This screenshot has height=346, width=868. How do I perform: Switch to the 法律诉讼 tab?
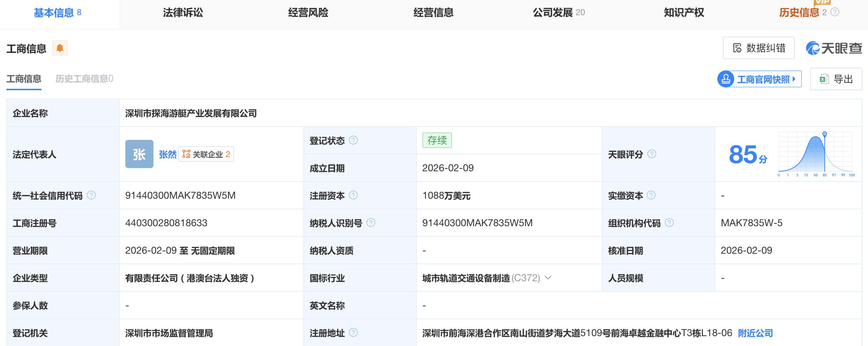183,13
